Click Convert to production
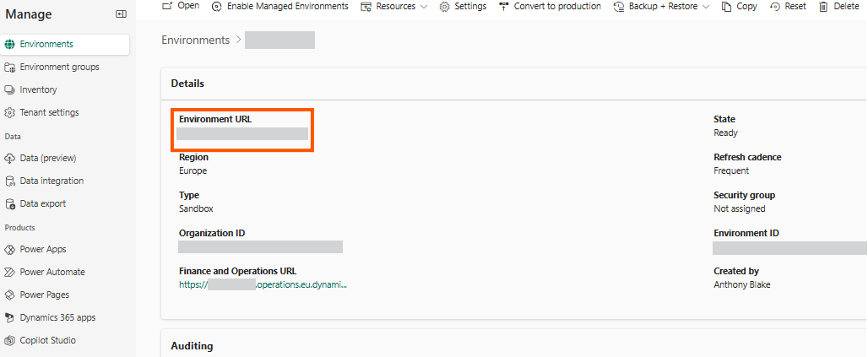The height and width of the screenshot is (357, 868). coord(551,7)
